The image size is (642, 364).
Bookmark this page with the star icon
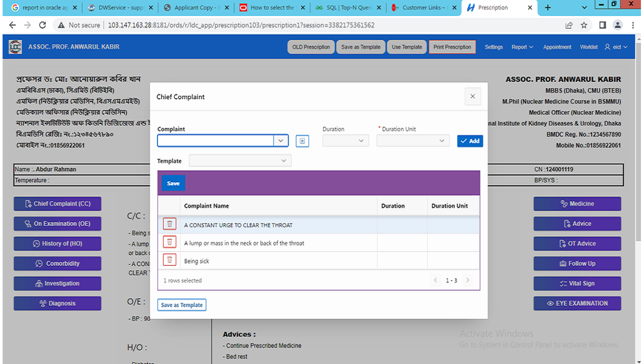pos(584,25)
